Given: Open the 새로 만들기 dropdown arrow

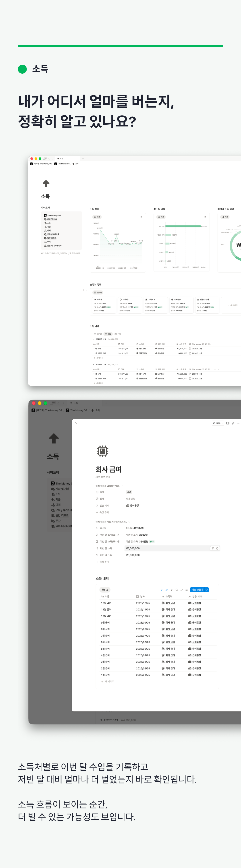Looking at the screenshot, I should pos(207,590).
